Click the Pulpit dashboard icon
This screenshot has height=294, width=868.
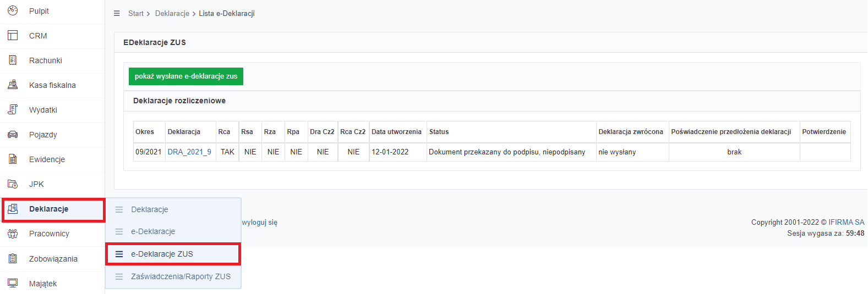(x=13, y=10)
